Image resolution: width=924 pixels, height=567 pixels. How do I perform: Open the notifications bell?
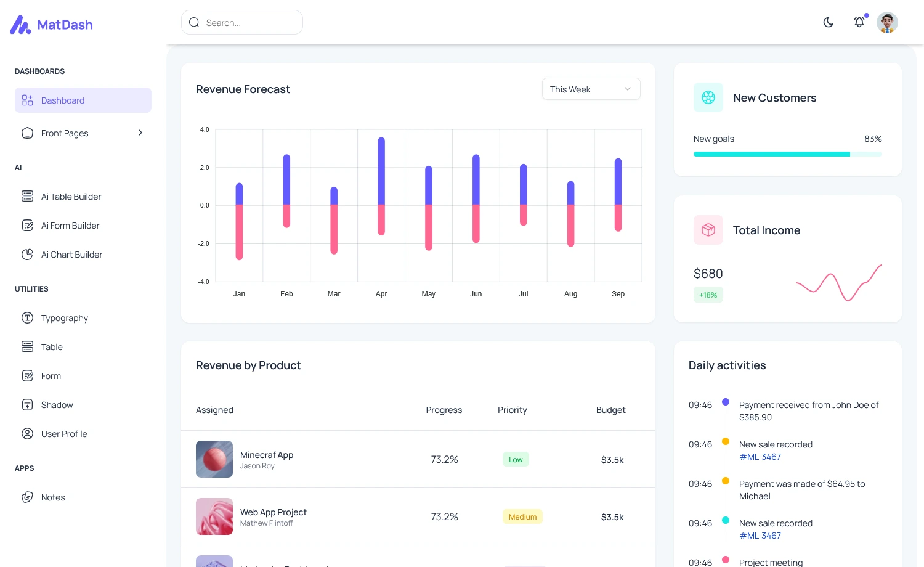tap(859, 22)
